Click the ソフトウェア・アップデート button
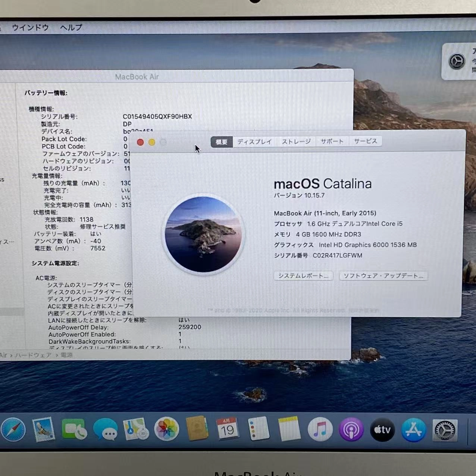The image size is (476, 476). pos(383,276)
